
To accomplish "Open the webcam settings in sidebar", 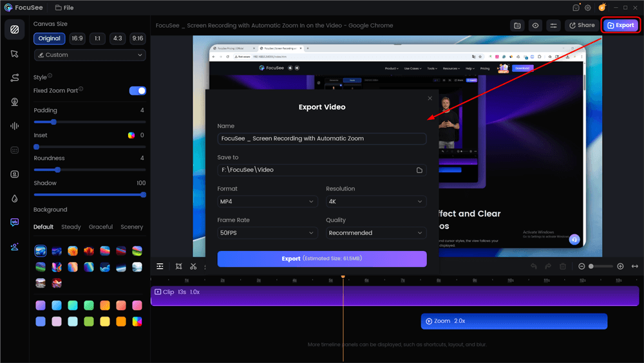I will (14, 102).
